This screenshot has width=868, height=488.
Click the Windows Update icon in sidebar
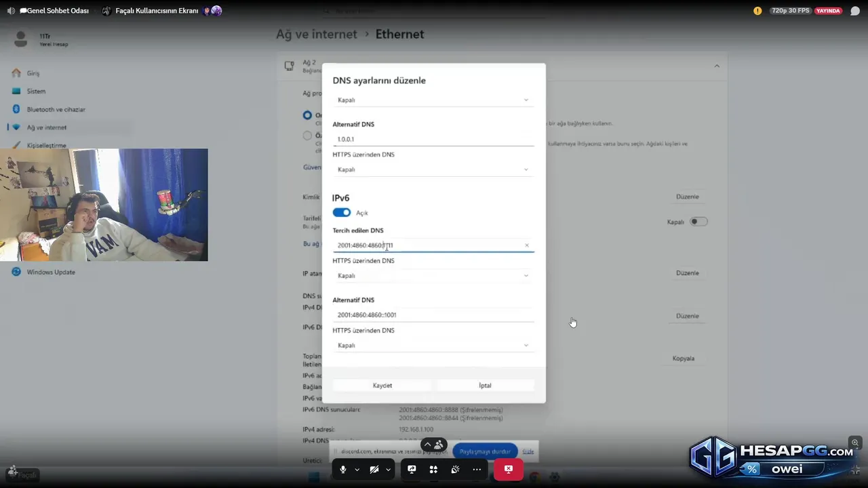click(x=16, y=272)
